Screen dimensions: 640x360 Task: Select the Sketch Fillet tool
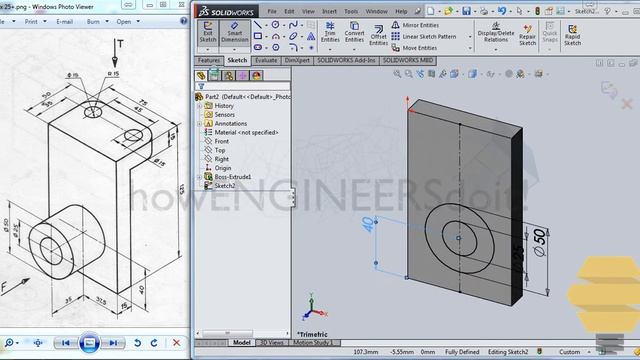coord(293,47)
